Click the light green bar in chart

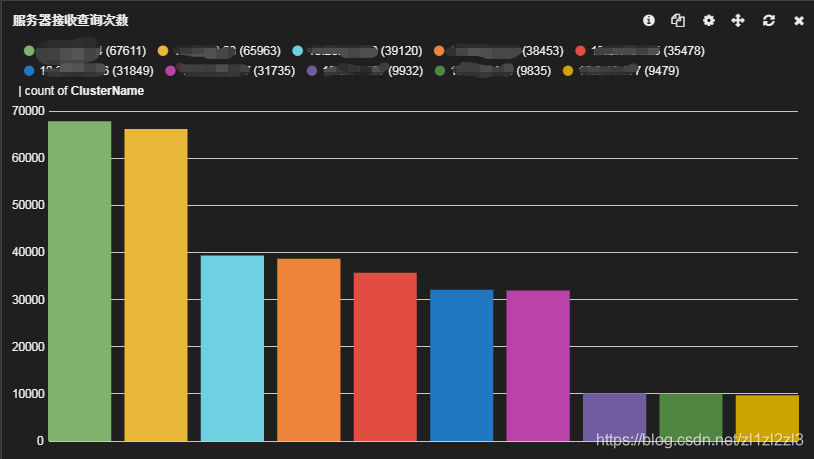tap(79, 281)
